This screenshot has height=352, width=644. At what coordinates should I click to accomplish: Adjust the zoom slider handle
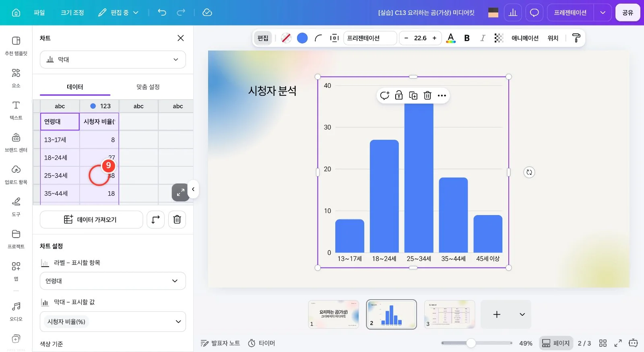[471, 343]
